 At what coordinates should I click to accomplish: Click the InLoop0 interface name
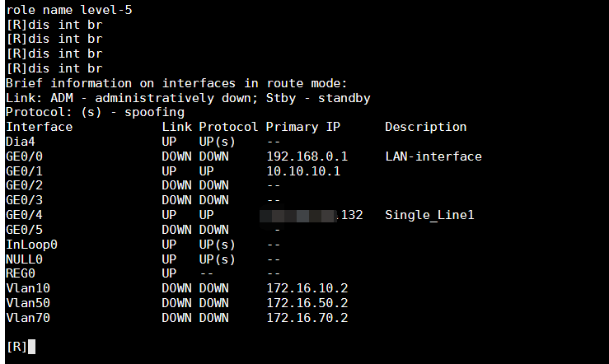31,245
